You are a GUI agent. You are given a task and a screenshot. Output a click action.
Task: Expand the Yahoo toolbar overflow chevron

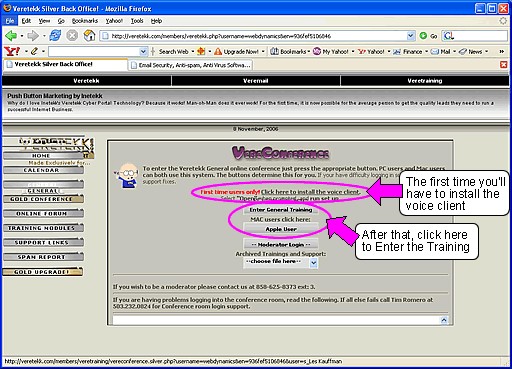tap(501, 52)
